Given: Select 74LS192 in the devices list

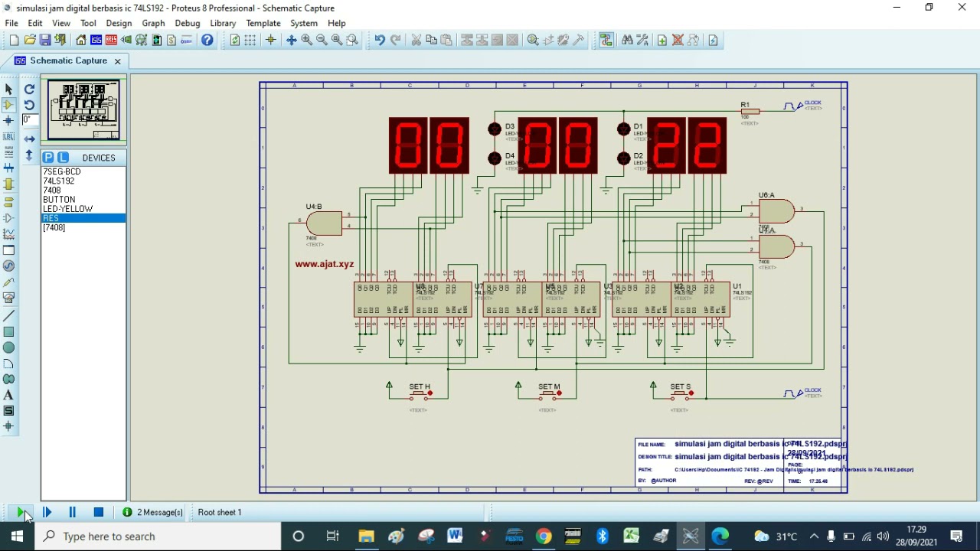Looking at the screenshot, I should click(x=59, y=181).
